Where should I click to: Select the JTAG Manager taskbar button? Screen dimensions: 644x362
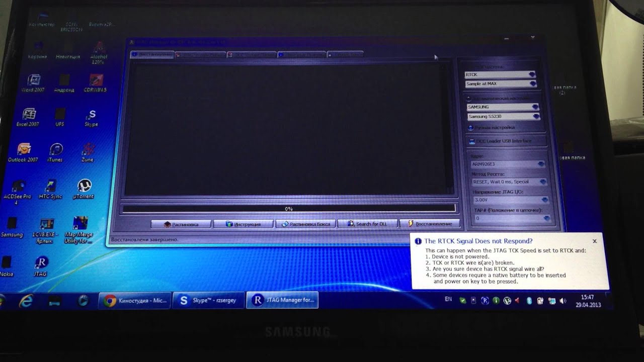(283, 301)
